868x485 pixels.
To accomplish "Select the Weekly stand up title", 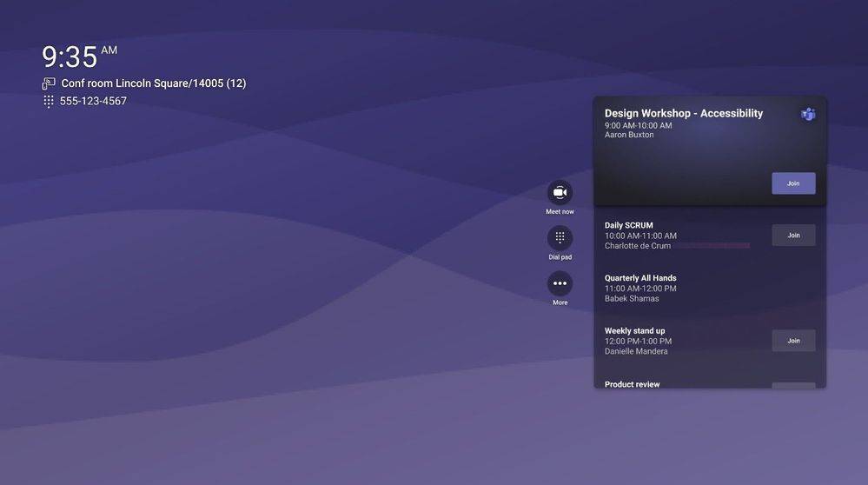I will click(634, 330).
